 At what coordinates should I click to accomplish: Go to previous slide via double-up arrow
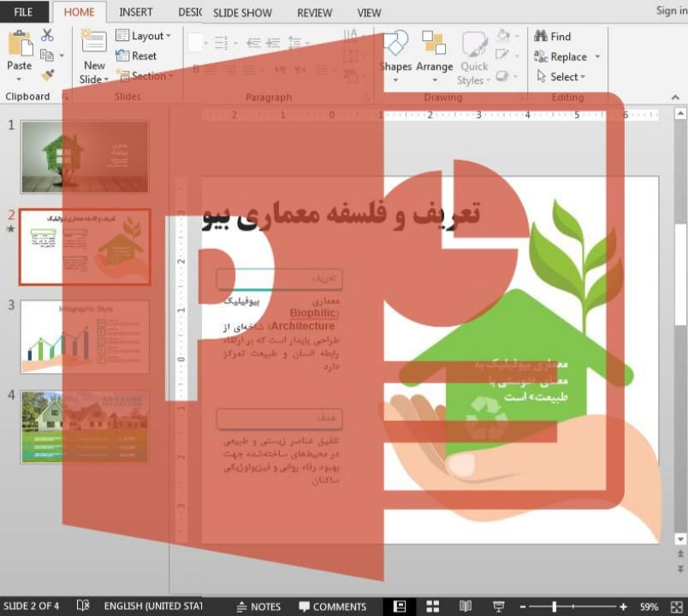click(x=680, y=554)
